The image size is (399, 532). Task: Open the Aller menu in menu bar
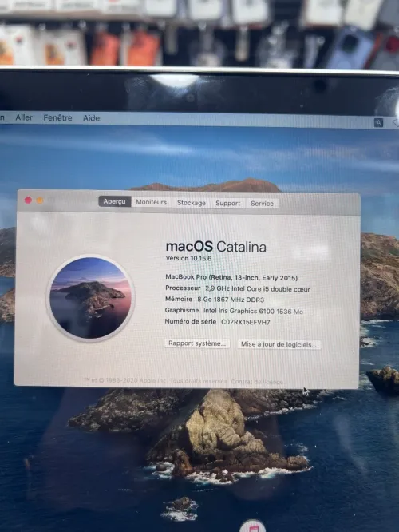[x=24, y=117]
